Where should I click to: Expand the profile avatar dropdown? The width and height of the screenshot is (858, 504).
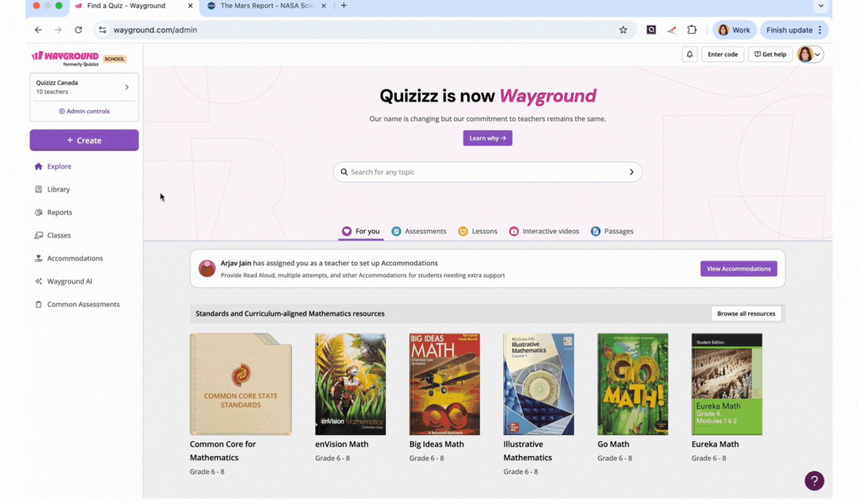(x=810, y=54)
